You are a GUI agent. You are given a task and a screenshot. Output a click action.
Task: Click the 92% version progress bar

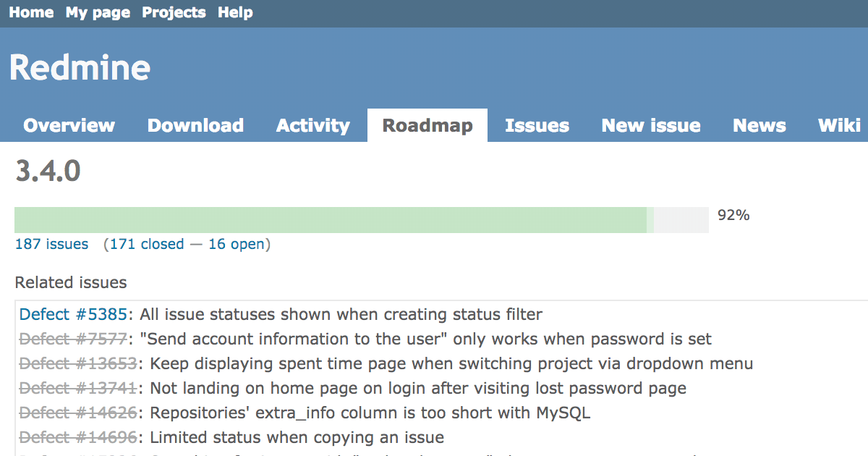tap(361, 220)
